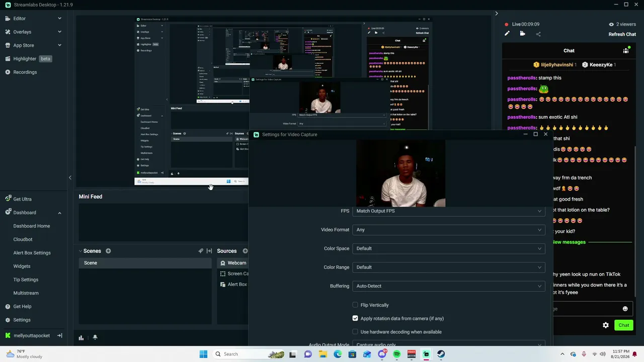
Task: Enable Use hardware decoding when available
Action: (x=355, y=332)
